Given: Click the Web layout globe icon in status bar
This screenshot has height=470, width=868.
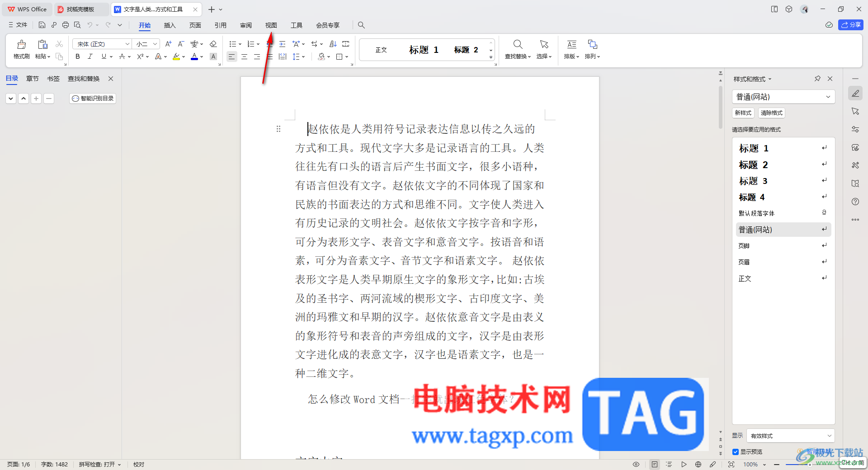Looking at the screenshot, I should [698, 464].
